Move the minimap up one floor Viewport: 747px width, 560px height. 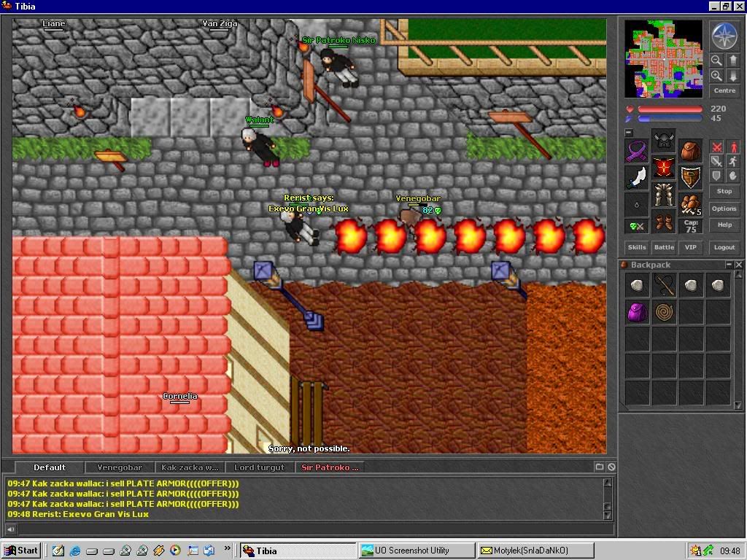point(732,61)
